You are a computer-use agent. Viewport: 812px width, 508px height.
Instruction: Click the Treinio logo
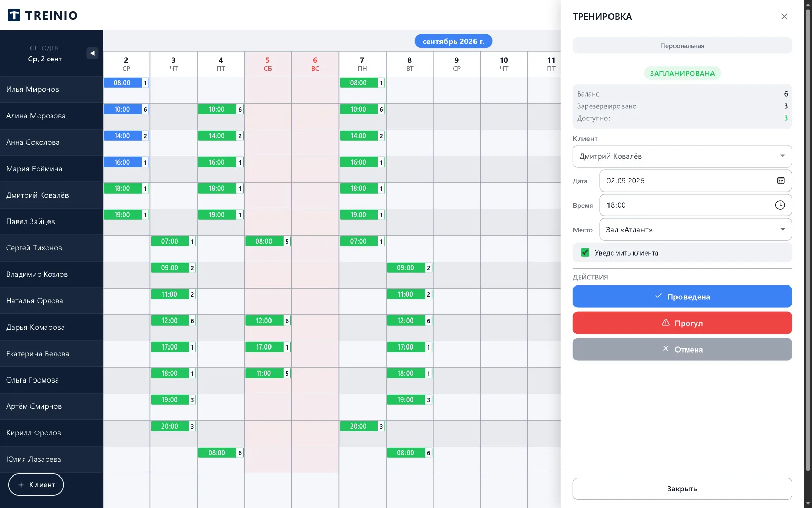(43, 15)
